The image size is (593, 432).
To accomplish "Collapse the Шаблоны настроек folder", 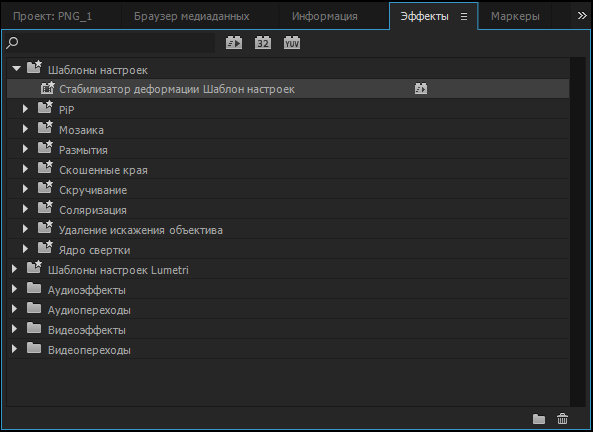I will (16, 69).
